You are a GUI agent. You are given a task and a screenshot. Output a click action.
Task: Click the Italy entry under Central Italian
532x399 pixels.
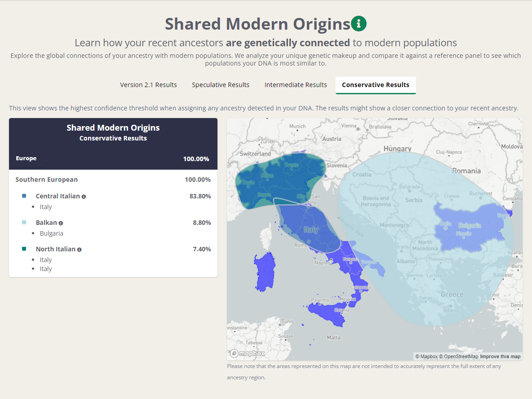pyautogui.click(x=46, y=207)
